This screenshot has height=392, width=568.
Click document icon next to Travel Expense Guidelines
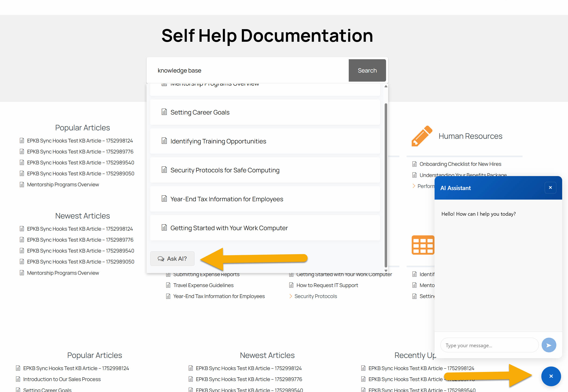pos(168,285)
